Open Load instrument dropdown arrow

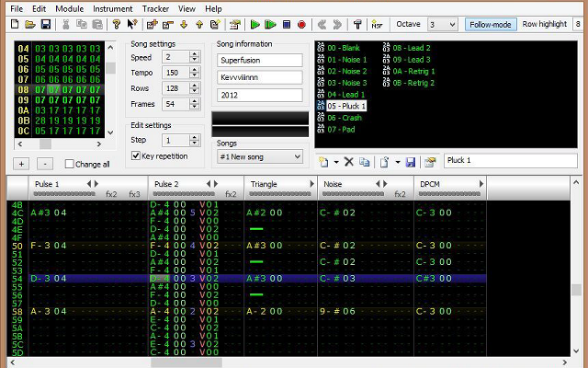pos(398,162)
